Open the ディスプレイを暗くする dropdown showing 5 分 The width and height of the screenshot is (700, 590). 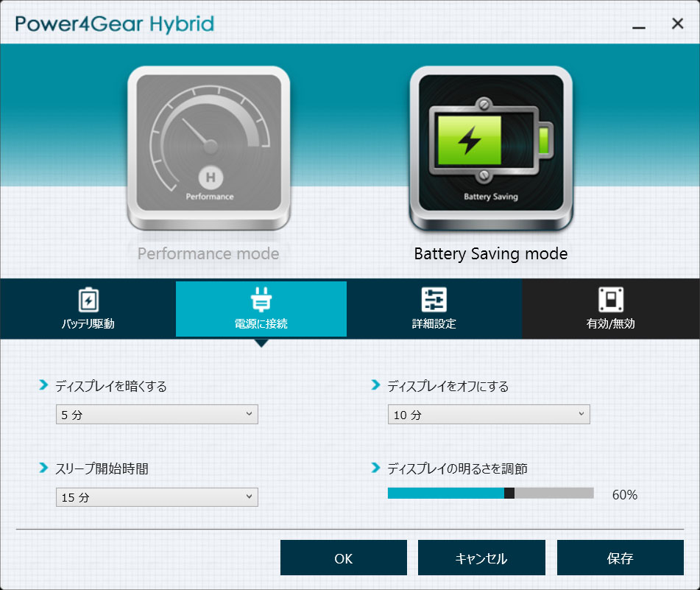coord(157,415)
